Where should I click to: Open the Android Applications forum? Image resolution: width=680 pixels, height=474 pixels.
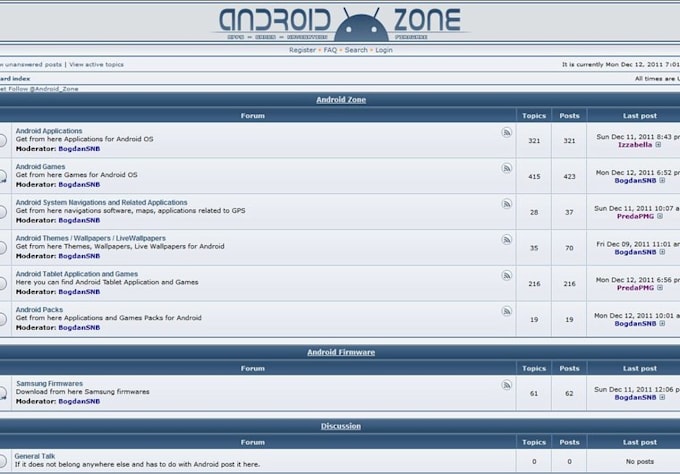pos(49,131)
